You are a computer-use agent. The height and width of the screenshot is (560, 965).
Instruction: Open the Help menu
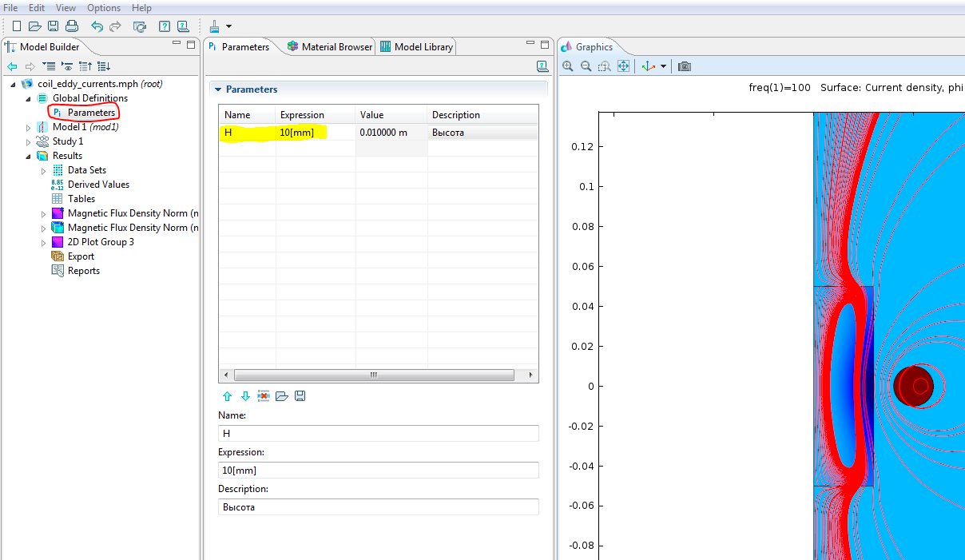[141, 8]
